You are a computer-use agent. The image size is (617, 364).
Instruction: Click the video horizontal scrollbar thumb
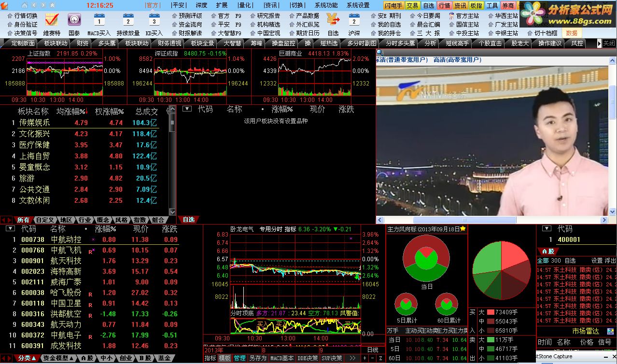point(464,220)
